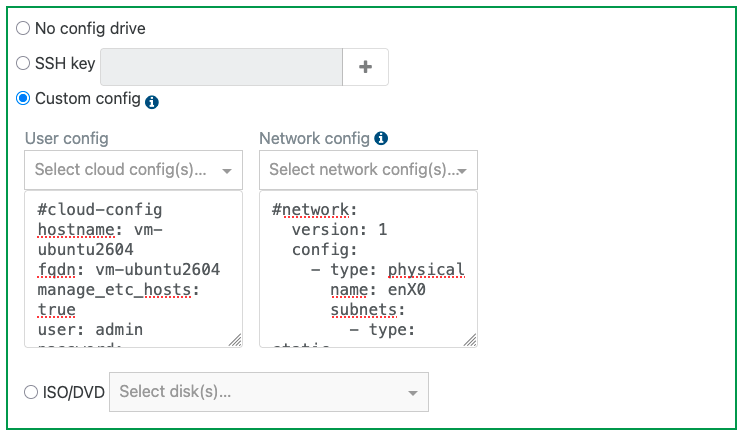This screenshot has height=436, width=743.
Task: Click the '- type: physical' line
Action: [388, 270]
